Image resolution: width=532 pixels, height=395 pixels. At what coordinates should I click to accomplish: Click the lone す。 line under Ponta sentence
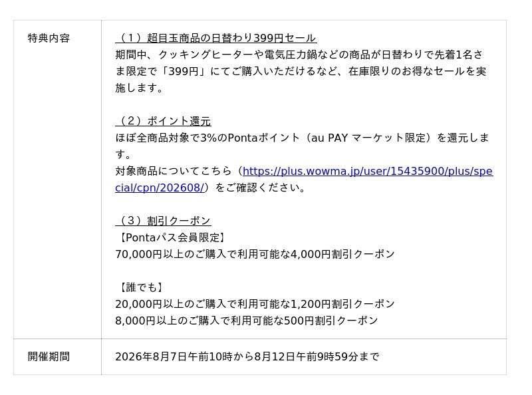tap(123, 154)
